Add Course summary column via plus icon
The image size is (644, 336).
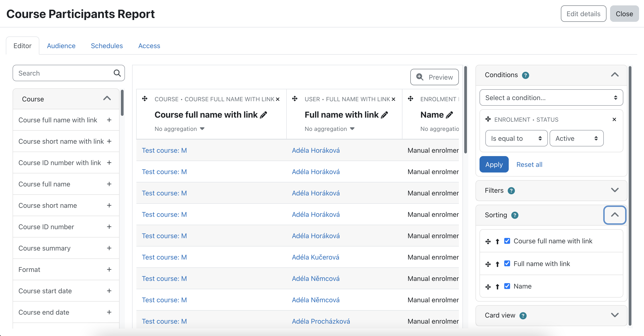click(109, 248)
